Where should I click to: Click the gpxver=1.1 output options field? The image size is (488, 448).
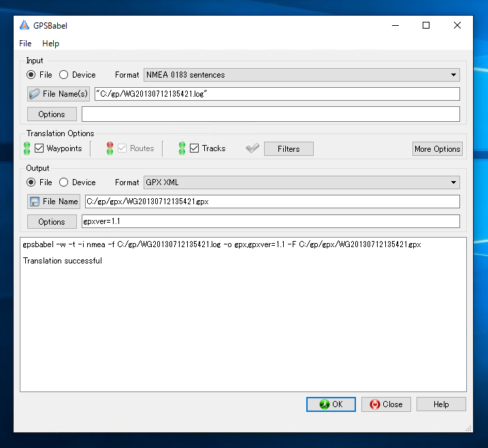[271, 221]
